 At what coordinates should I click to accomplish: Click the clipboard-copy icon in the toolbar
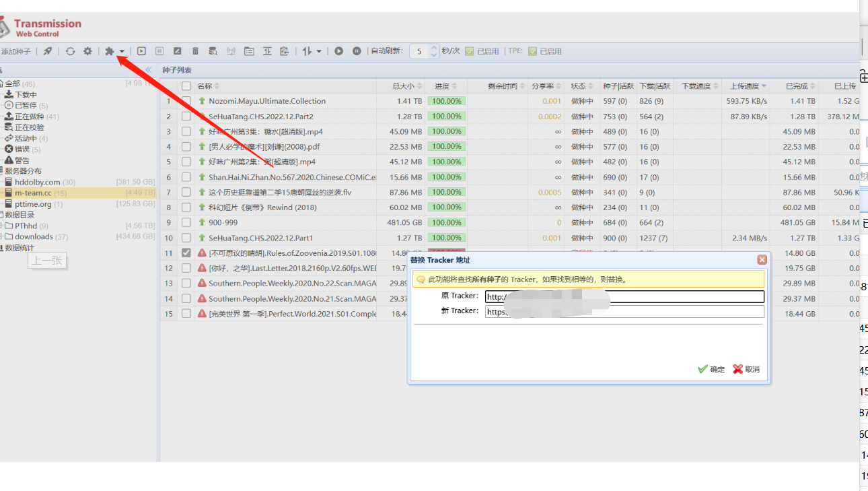(x=284, y=51)
